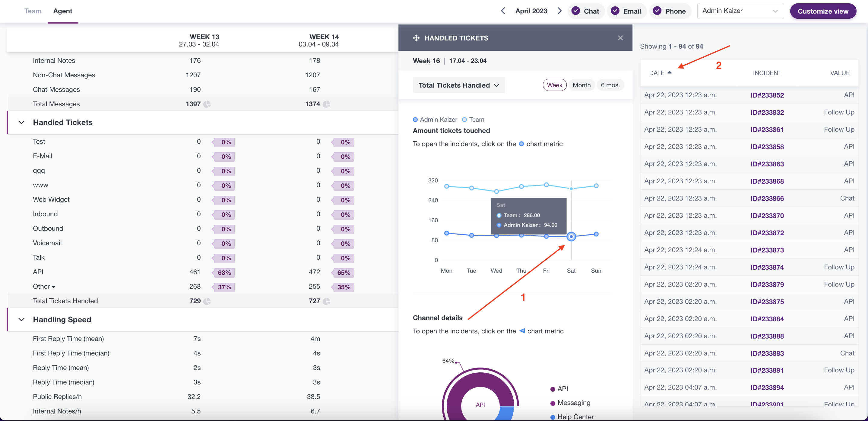Viewport: 868px width, 421px height.
Task: Collapse the Handling Speed section
Action: pos(22,320)
